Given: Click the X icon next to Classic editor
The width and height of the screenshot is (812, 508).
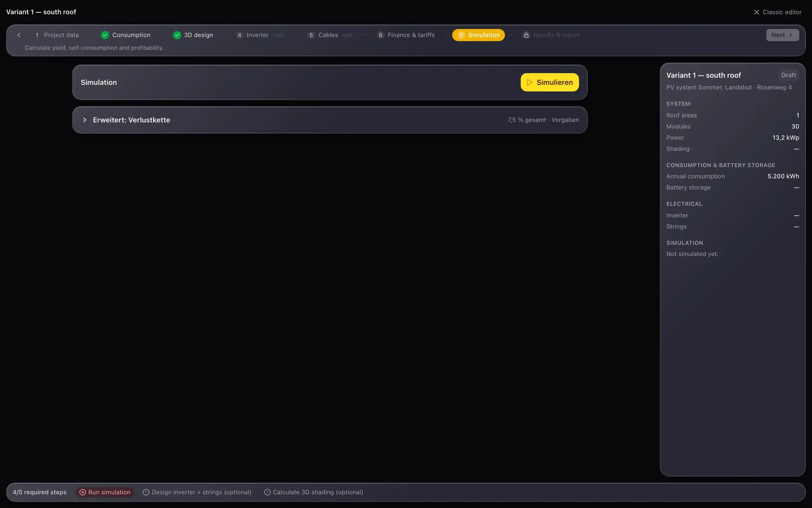Looking at the screenshot, I should 756,12.
